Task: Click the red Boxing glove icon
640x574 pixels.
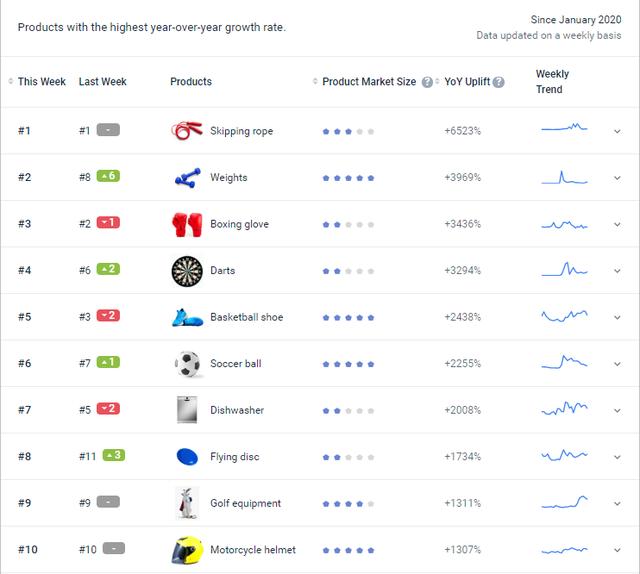Action: tap(187, 225)
